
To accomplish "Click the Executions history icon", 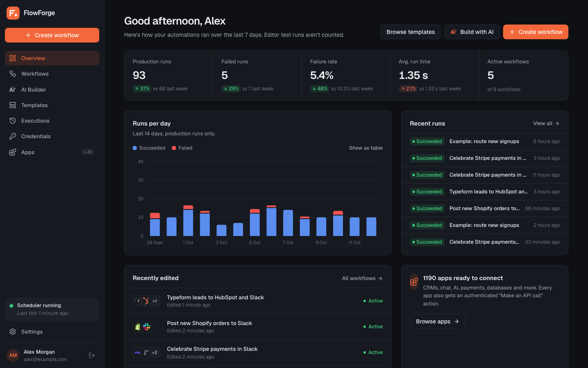I will pyautogui.click(x=13, y=121).
